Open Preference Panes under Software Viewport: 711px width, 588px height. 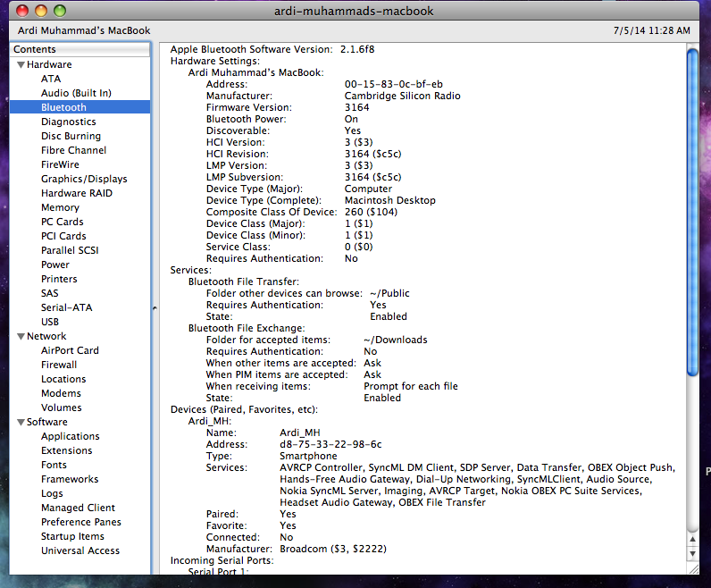80,522
